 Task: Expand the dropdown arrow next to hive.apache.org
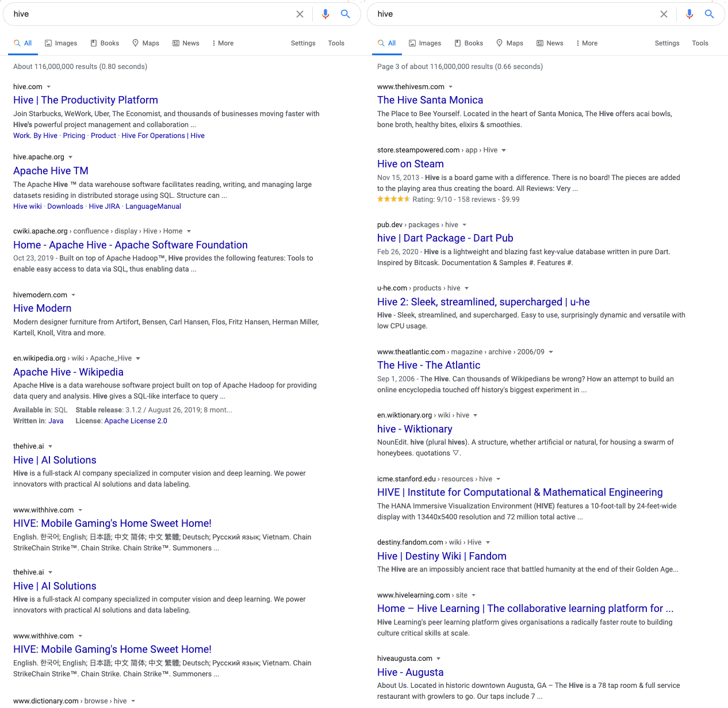coord(70,157)
